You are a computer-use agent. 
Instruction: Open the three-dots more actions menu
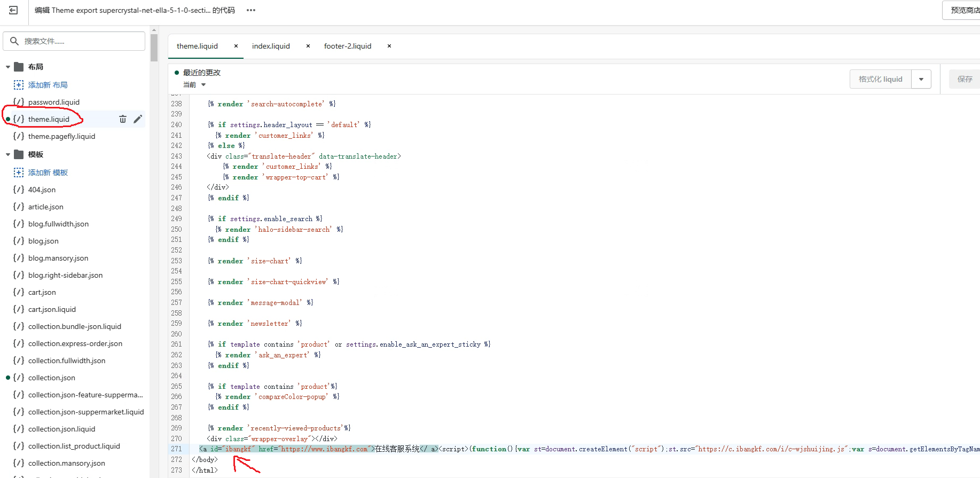point(251,10)
